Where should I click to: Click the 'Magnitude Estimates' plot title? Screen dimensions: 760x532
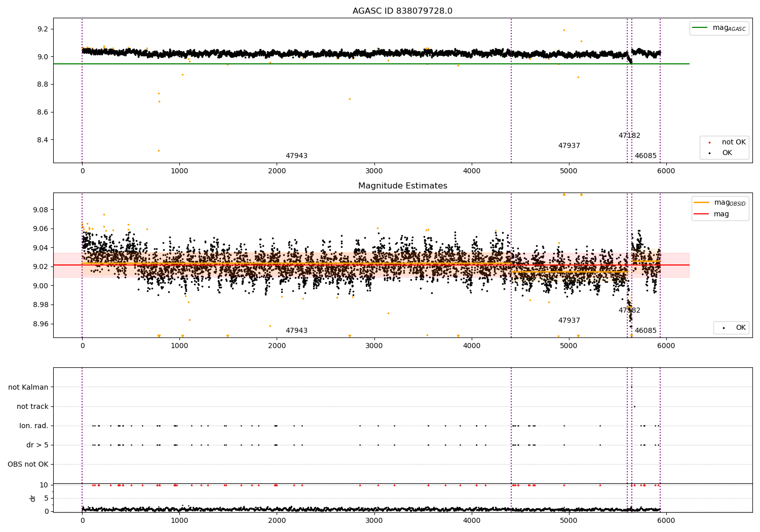click(402, 186)
